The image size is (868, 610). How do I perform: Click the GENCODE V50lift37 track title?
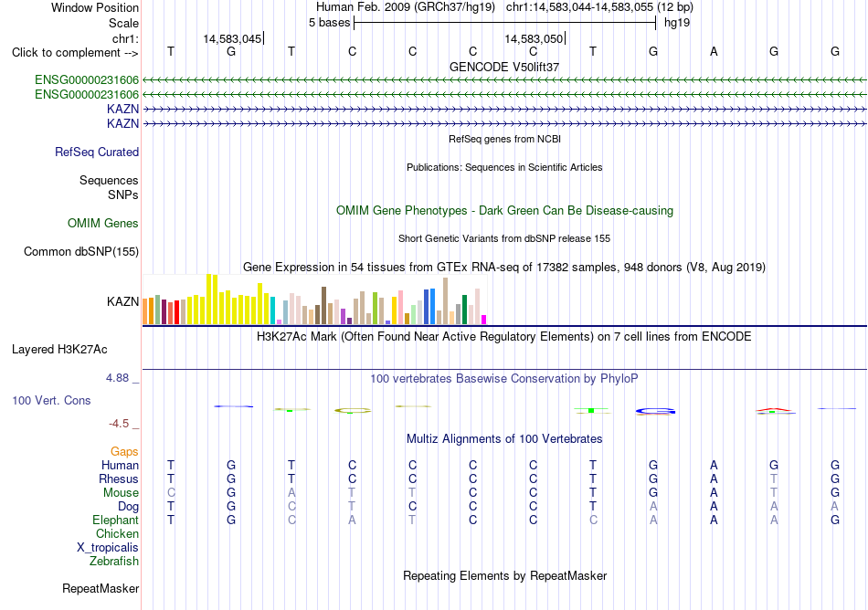pyautogui.click(x=504, y=67)
